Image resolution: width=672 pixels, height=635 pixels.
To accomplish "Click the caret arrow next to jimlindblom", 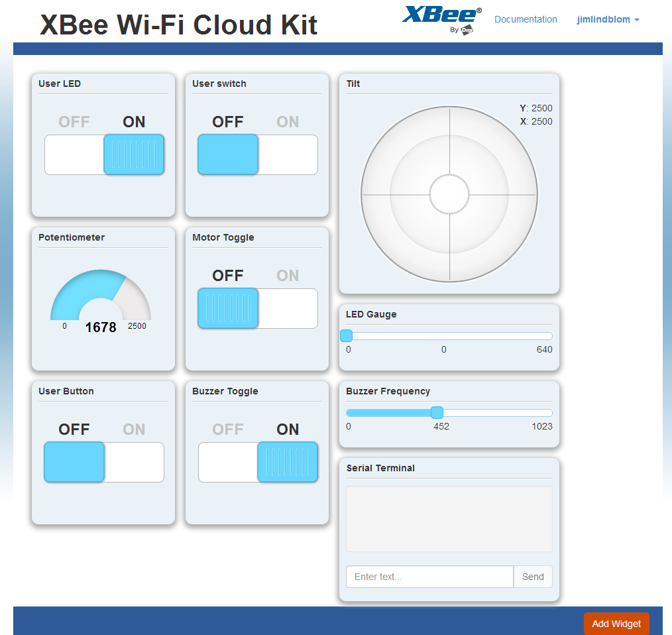I will point(637,20).
